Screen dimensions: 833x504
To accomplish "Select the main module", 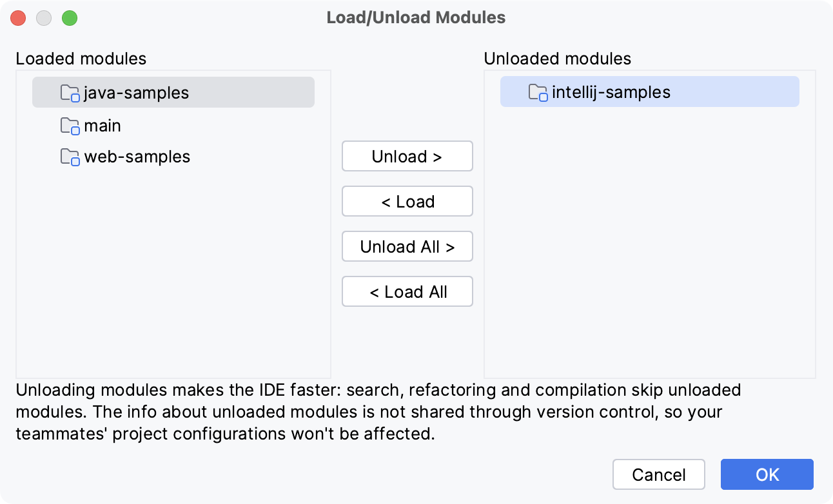I will tap(102, 126).
